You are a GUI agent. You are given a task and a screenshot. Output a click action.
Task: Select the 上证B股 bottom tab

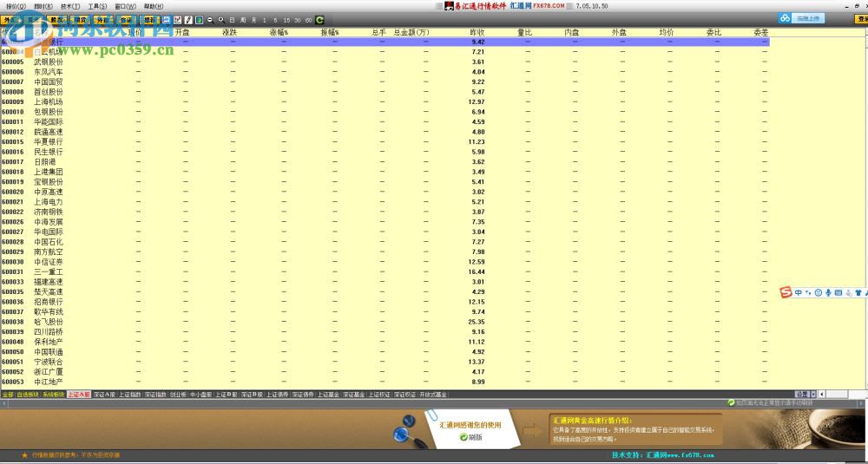tap(227, 395)
